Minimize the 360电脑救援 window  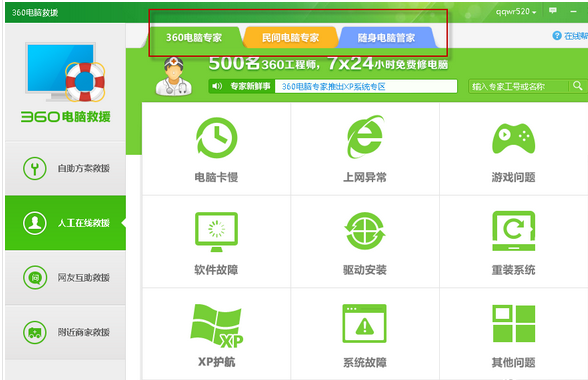573,12
